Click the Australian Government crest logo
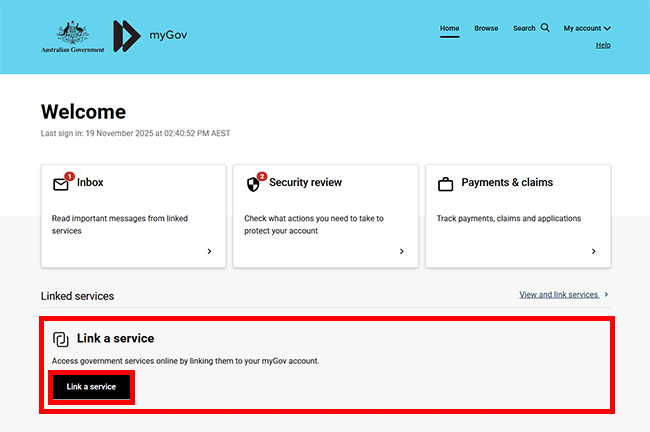The image size is (650, 432). (71, 36)
